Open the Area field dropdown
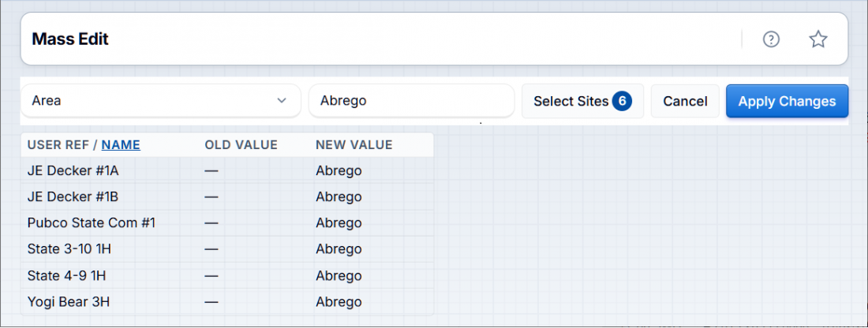The width and height of the screenshot is (868, 328). [x=161, y=101]
